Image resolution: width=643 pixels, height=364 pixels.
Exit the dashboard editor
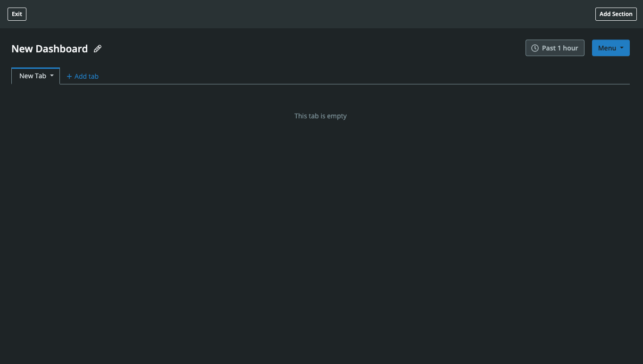(17, 14)
